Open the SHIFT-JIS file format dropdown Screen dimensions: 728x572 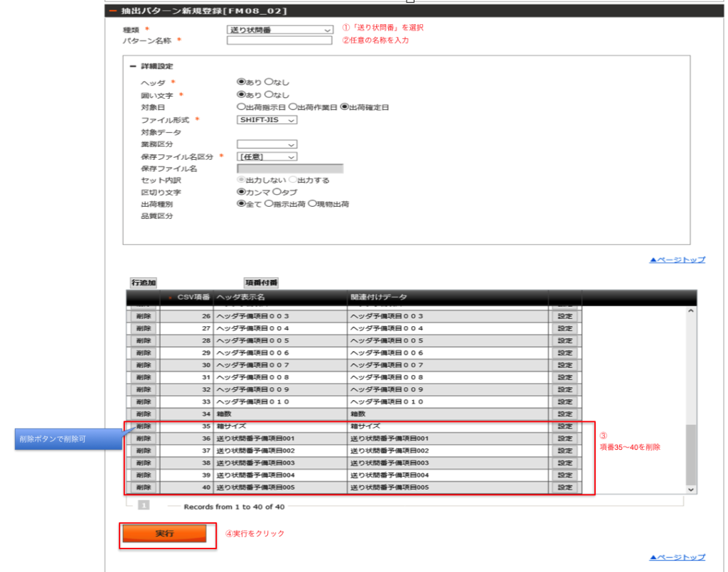point(267,119)
